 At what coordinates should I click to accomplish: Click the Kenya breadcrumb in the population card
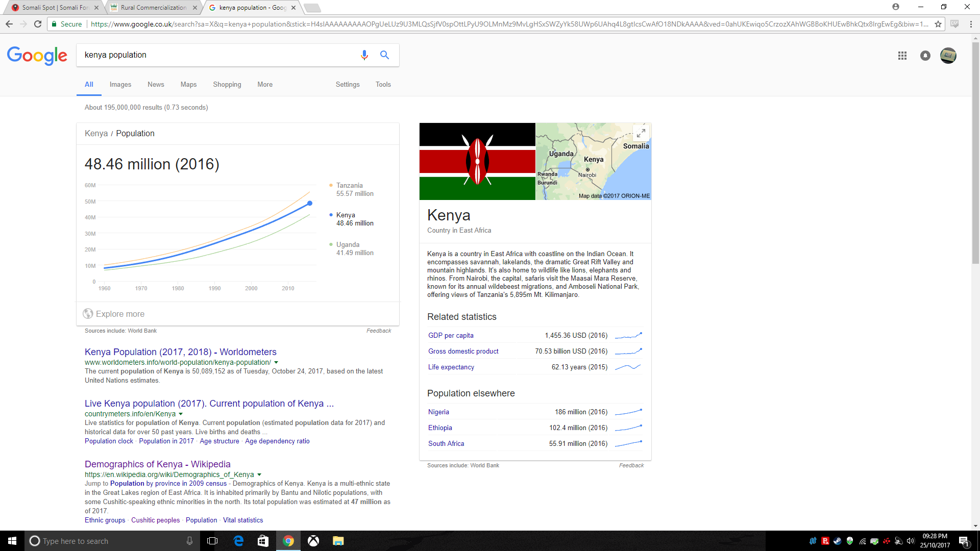point(96,134)
